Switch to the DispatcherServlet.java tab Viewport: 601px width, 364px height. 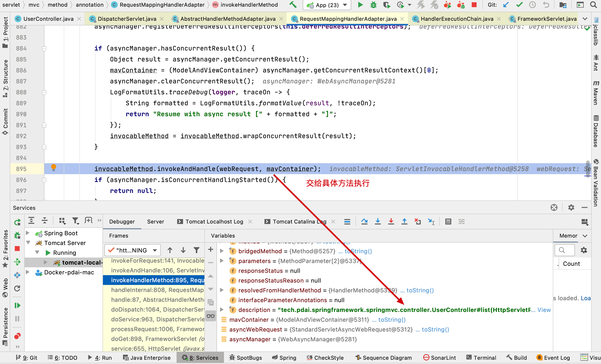click(x=127, y=19)
